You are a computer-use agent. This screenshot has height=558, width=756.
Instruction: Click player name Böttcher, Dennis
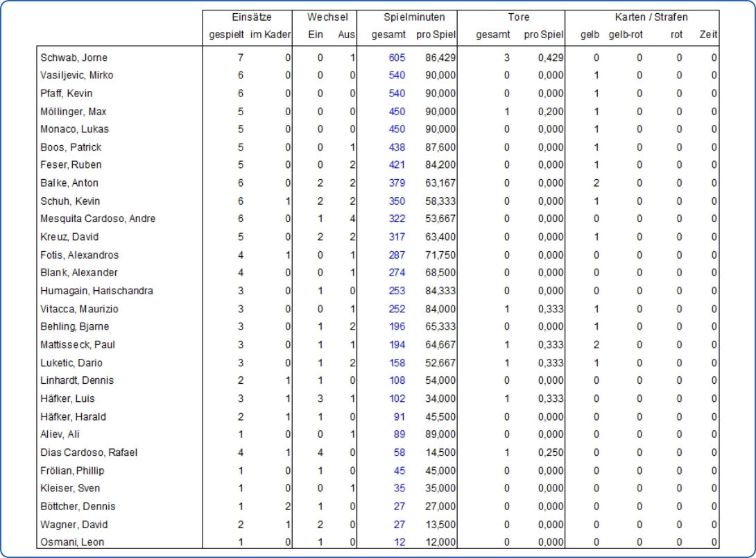click(x=78, y=507)
